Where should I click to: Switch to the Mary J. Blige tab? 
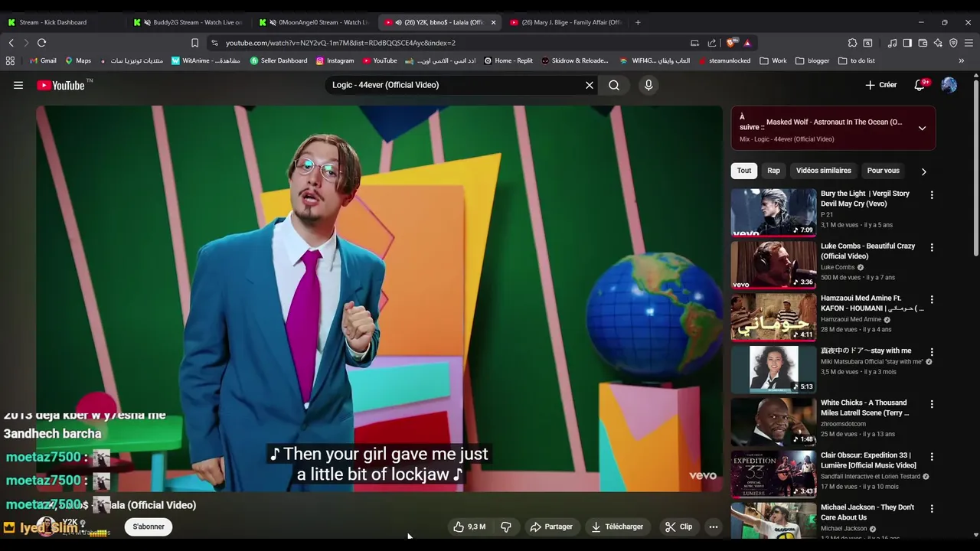pyautogui.click(x=565, y=22)
